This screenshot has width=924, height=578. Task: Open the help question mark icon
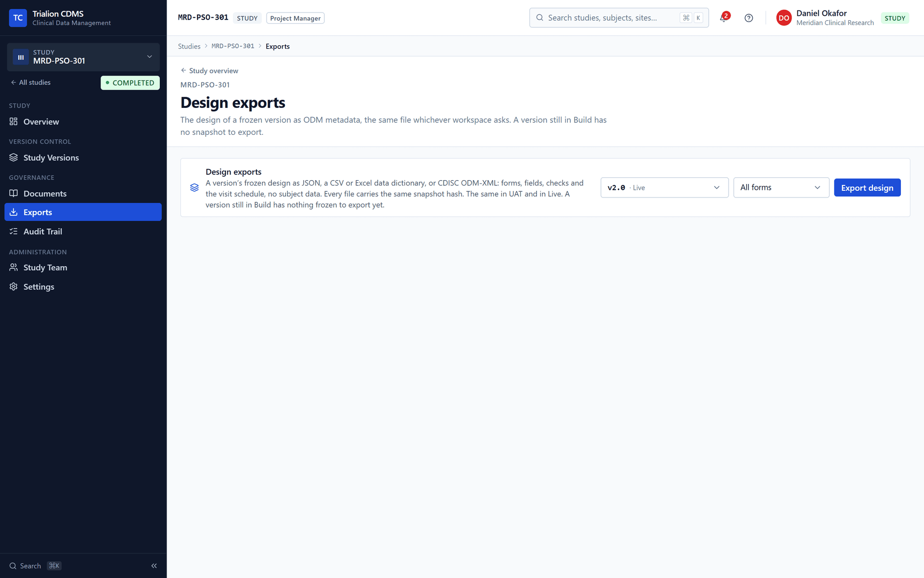748,18
